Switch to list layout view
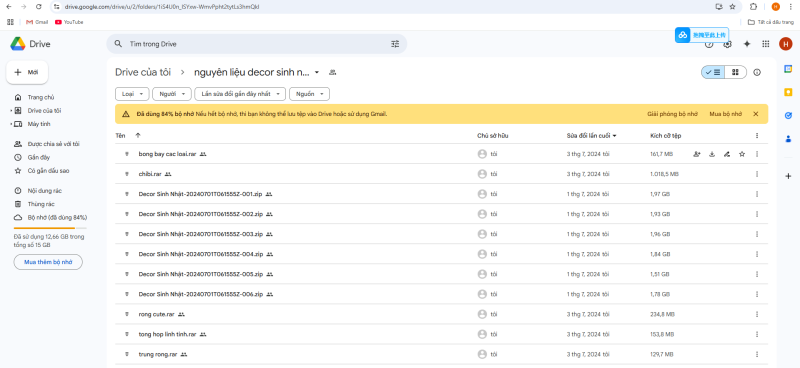 (x=713, y=72)
